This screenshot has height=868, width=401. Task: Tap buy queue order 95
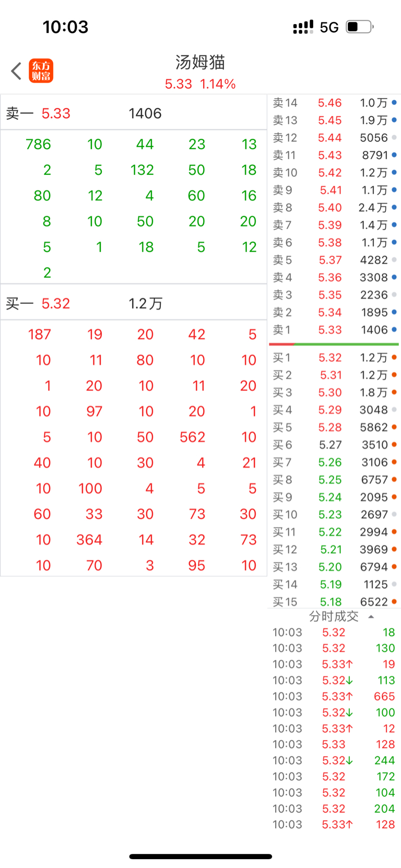click(x=196, y=566)
